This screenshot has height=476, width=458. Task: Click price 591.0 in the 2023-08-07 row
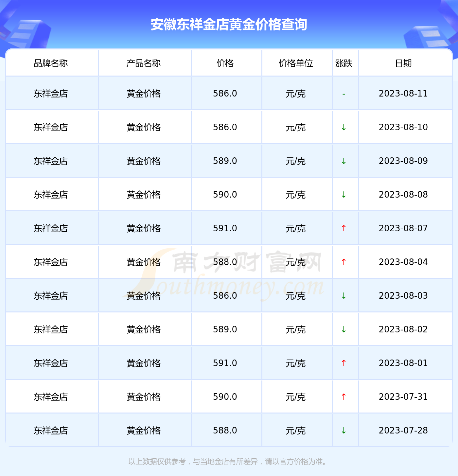tap(225, 228)
